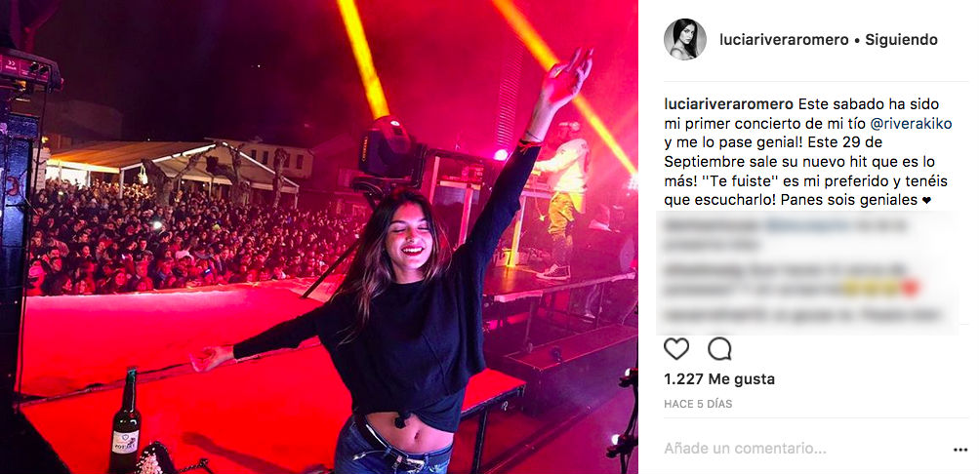Show who liked via 1.227 Me gusta

(x=719, y=379)
